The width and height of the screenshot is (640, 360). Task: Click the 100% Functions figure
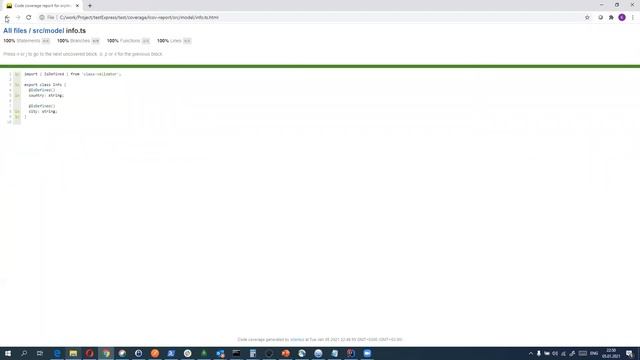[x=113, y=41]
